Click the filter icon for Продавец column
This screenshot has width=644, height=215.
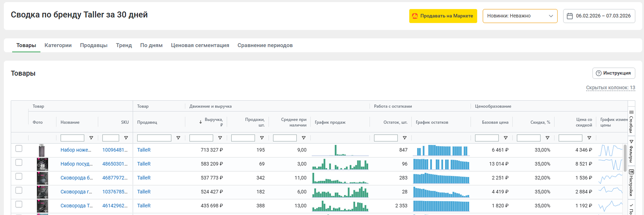[178, 138]
